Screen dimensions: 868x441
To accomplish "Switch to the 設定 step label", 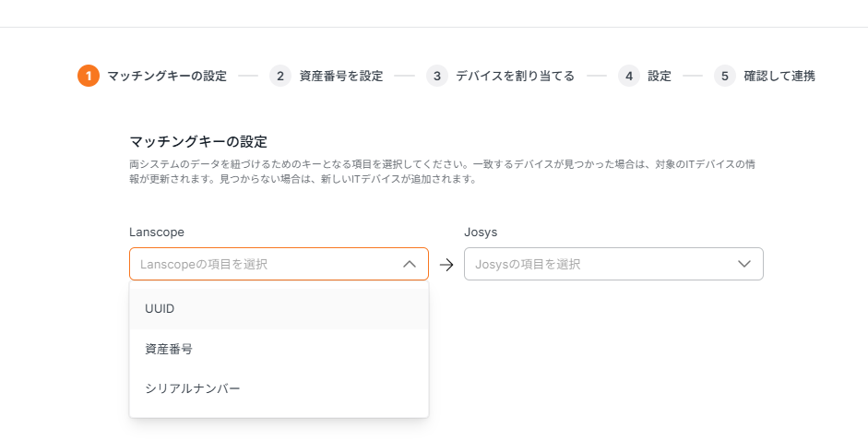I will [x=660, y=76].
